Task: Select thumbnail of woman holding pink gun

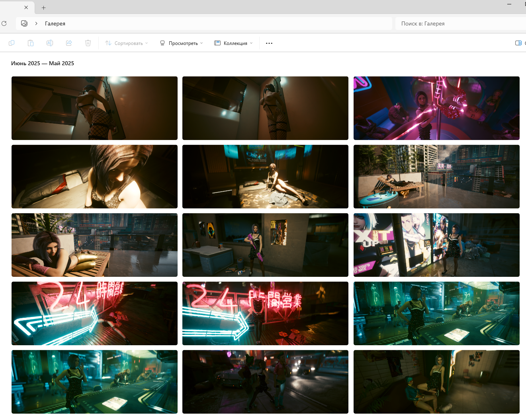Action: tap(265, 245)
